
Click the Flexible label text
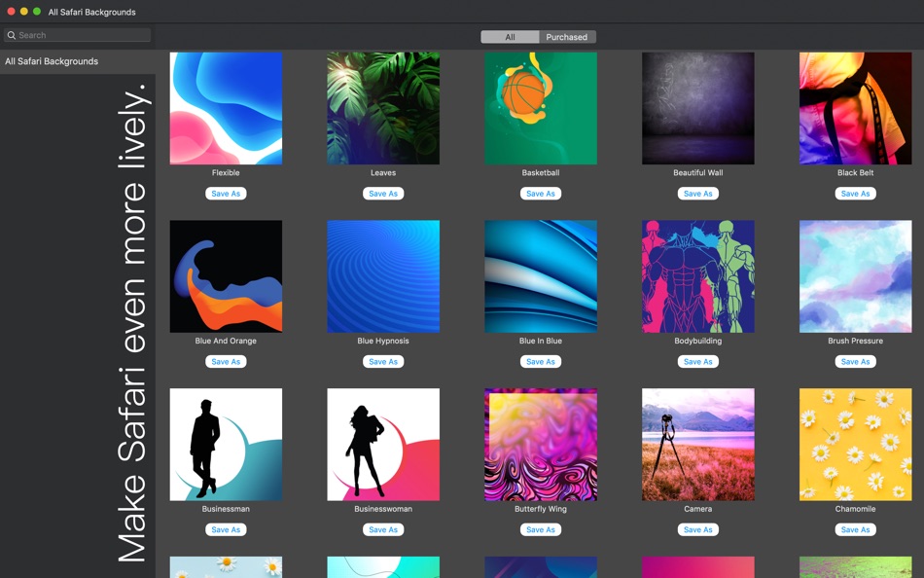click(x=226, y=173)
